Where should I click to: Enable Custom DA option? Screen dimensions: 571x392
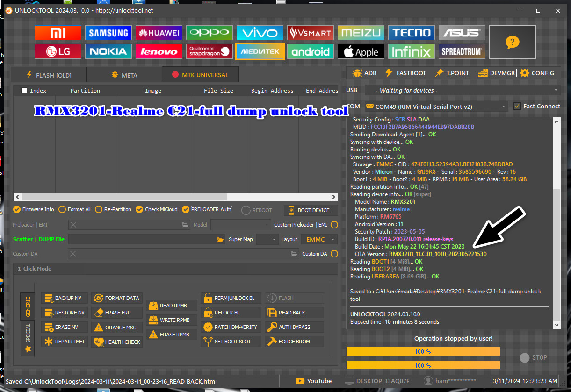pyautogui.click(x=334, y=254)
